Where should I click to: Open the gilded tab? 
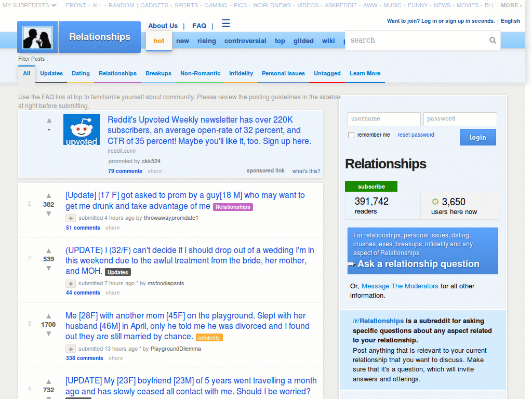(x=303, y=41)
